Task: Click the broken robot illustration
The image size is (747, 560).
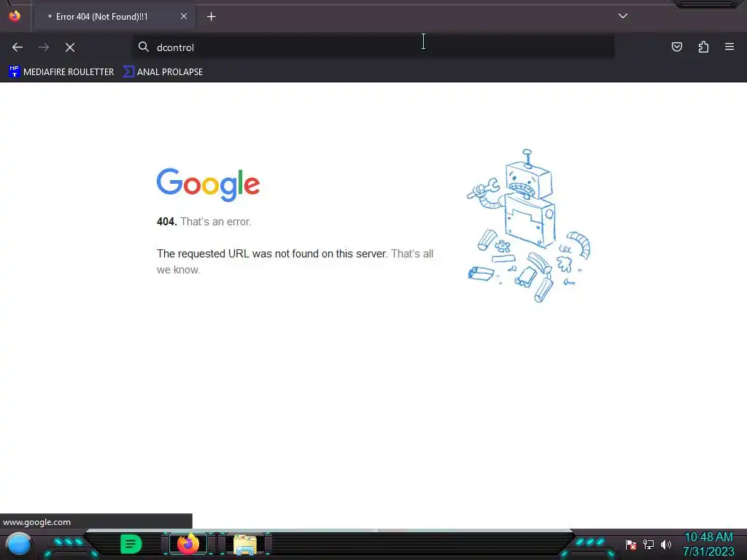Action: 528,226
